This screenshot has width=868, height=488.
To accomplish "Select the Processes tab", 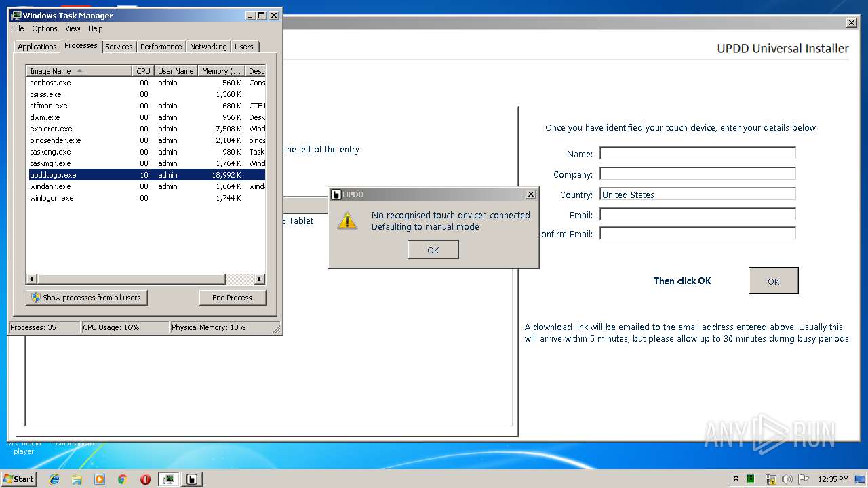I will pos(81,45).
